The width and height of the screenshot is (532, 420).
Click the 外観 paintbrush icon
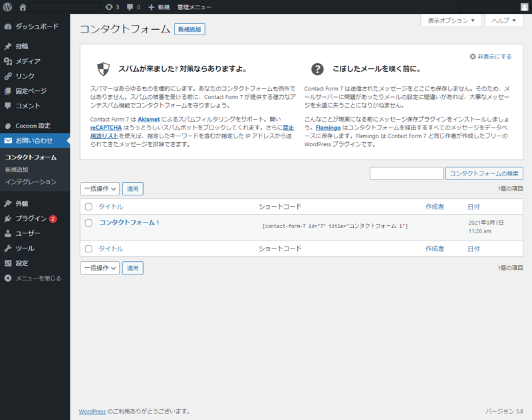(8, 204)
